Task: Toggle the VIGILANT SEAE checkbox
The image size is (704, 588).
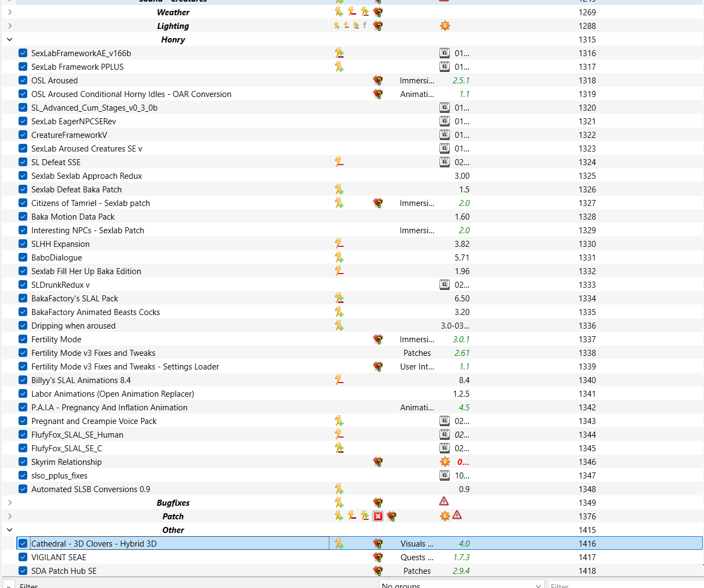Action: 23,557
